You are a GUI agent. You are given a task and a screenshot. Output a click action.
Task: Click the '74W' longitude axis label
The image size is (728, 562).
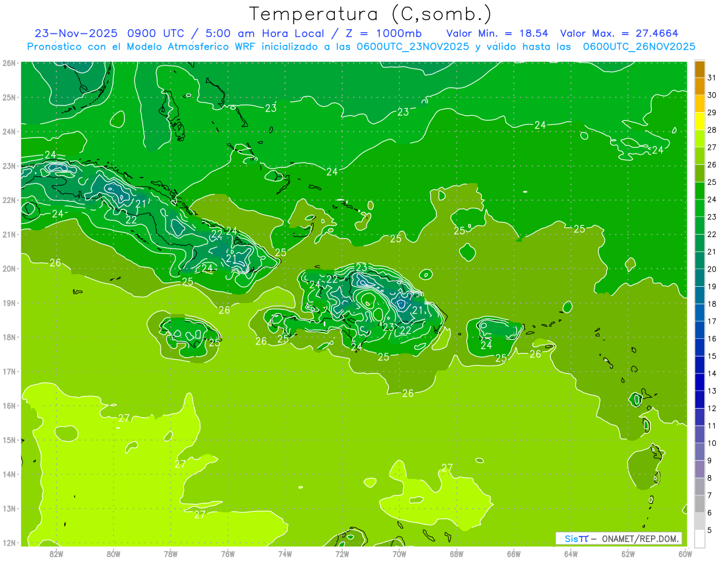tap(285, 554)
